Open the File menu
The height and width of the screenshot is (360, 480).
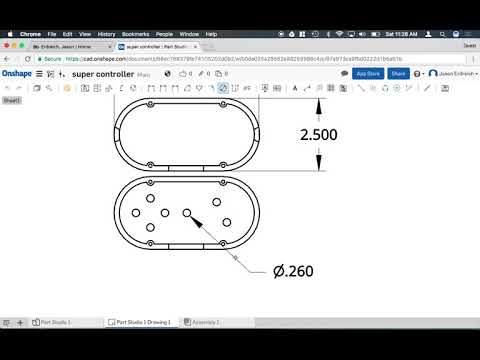pyautogui.click(x=52, y=34)
